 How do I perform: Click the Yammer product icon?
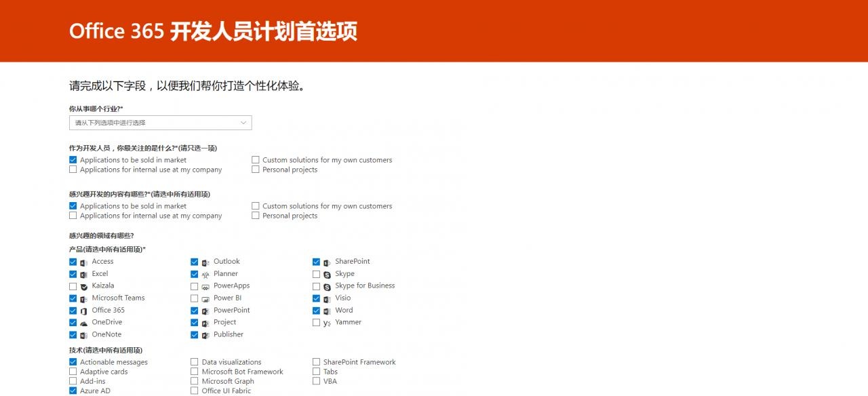[x=327, y=323]
